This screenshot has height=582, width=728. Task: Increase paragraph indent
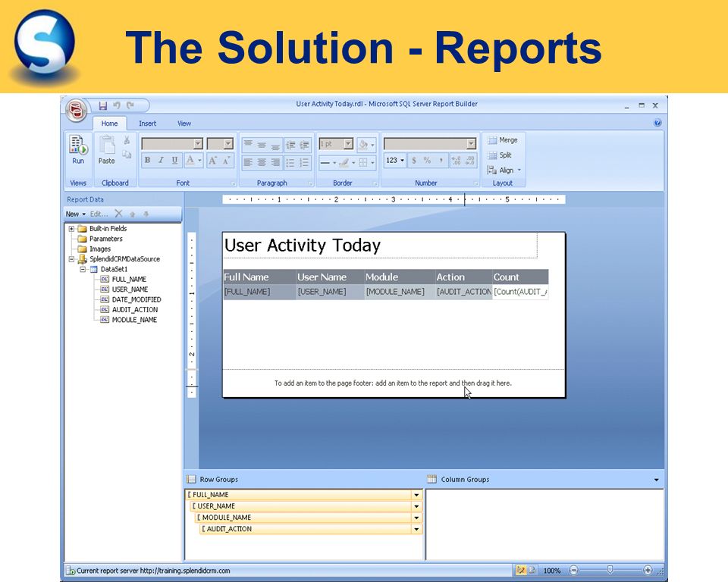(305, 145)
